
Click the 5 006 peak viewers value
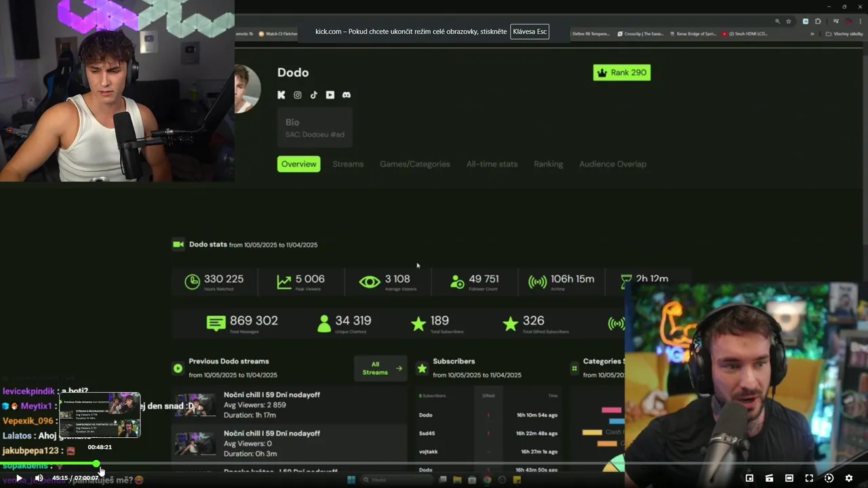click(310, 279)
